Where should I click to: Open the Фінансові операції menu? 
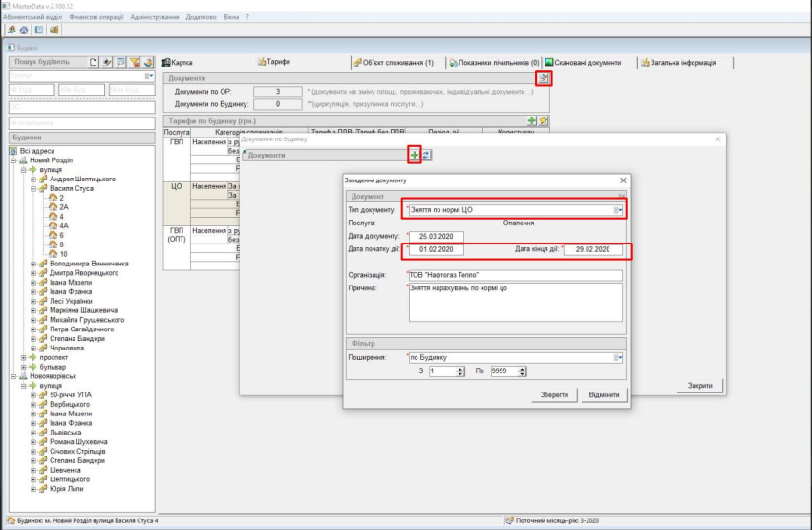96,17
